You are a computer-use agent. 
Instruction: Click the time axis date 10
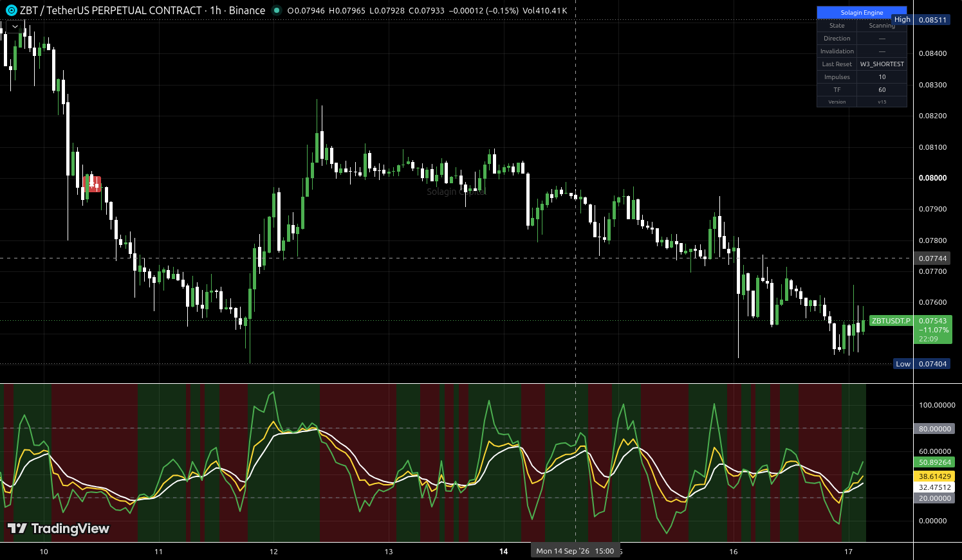(44, 551)
